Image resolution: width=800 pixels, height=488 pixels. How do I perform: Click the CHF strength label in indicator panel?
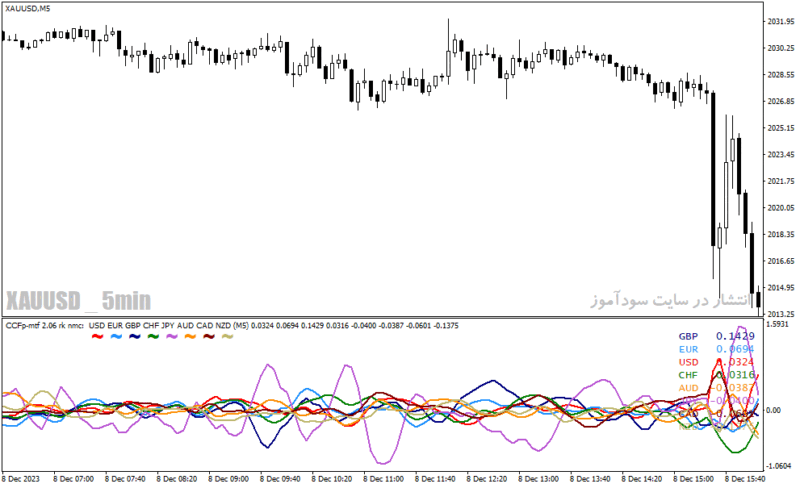688,375
